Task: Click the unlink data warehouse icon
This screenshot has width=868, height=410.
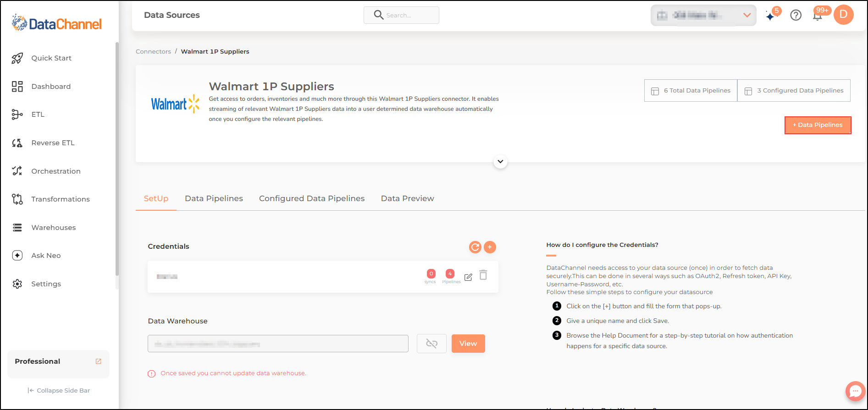Action: pyautogui.click(x=431, y=344)
